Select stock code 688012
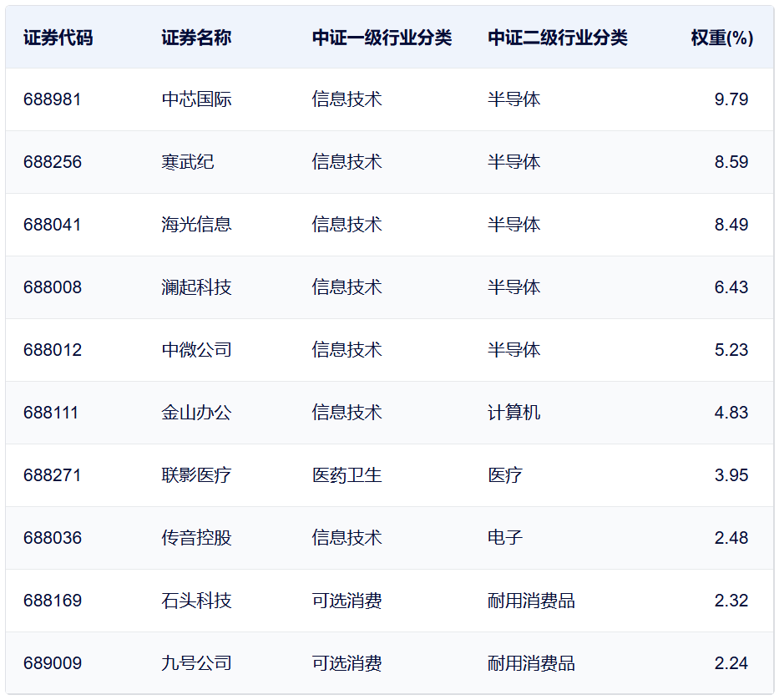779x700 pixels. [x=52, y=350]
